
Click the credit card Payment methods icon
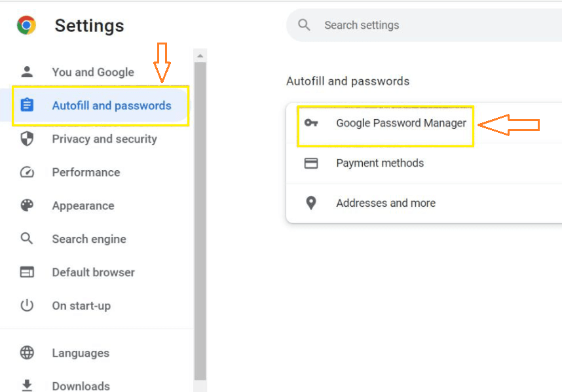point(310,163)
